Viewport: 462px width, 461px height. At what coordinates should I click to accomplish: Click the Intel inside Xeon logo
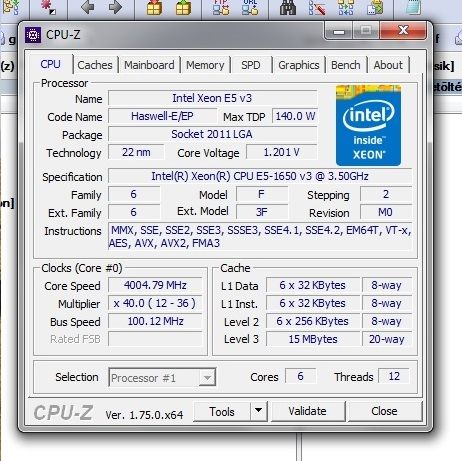(368, 125)
